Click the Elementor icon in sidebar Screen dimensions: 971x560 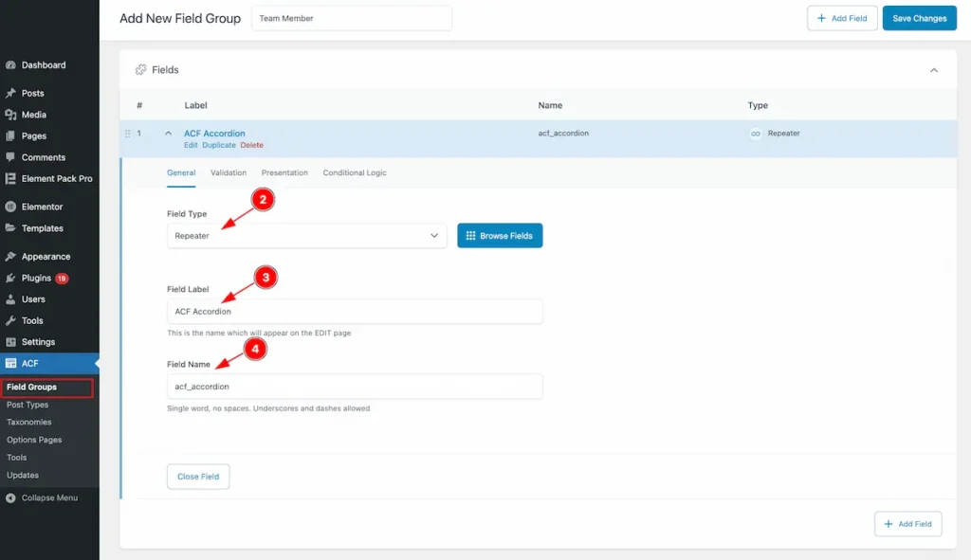point(10,207)
